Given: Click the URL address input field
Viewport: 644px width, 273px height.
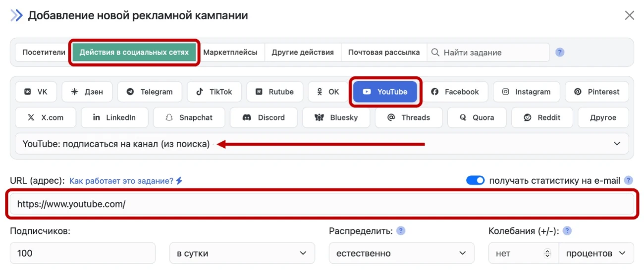Looking at the screenshot, I should click(322, 204).
